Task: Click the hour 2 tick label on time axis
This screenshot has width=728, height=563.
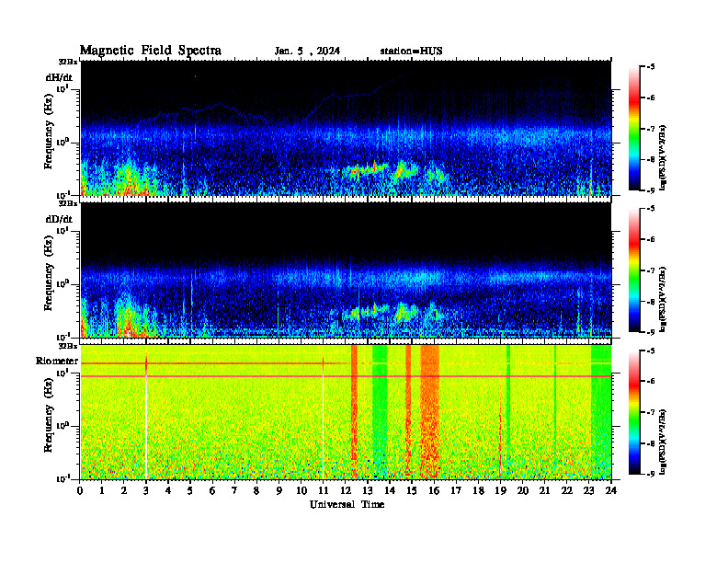Action: (124, 491)
